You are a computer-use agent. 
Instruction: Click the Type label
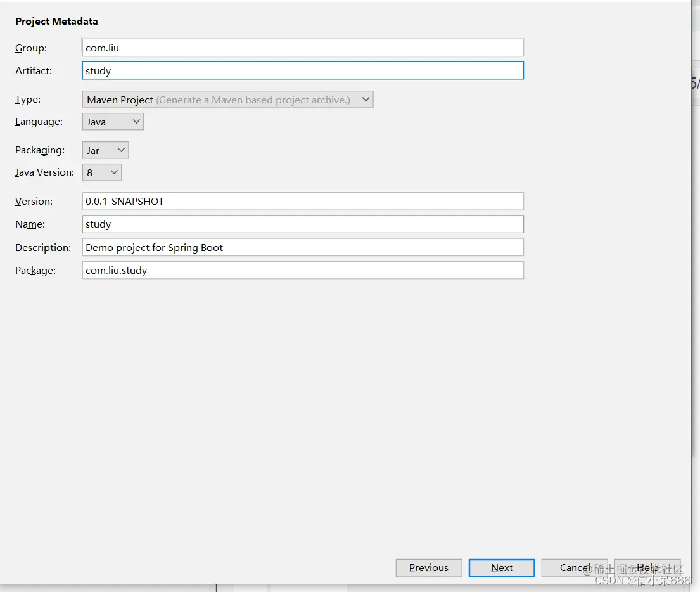click(28, 99)
